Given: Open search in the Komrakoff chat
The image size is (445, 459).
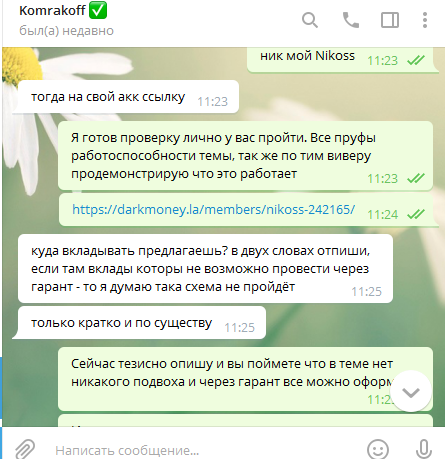Looking at the screenshot, I should [x=310, y=20].
